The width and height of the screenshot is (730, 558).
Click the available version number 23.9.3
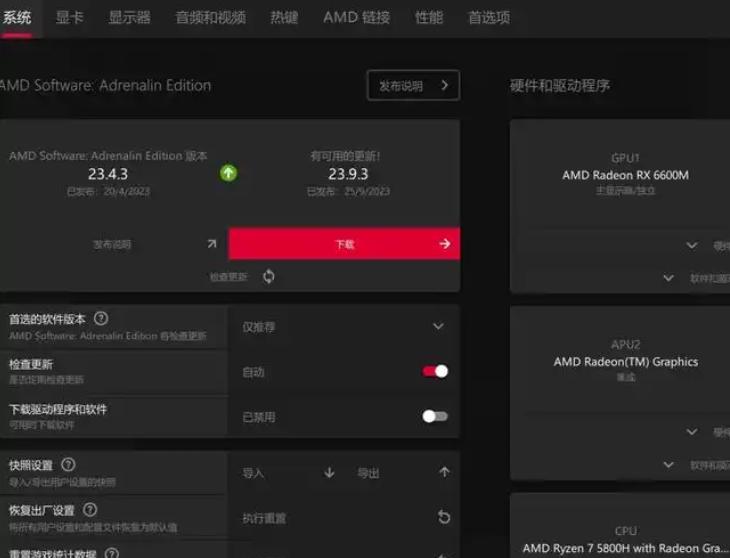pos(348,174)
